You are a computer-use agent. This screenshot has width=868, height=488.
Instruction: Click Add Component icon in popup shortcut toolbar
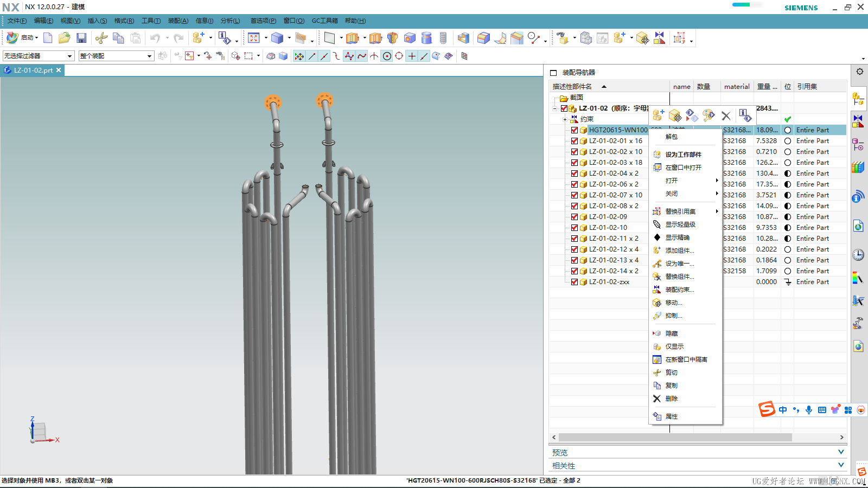(658, 115)
